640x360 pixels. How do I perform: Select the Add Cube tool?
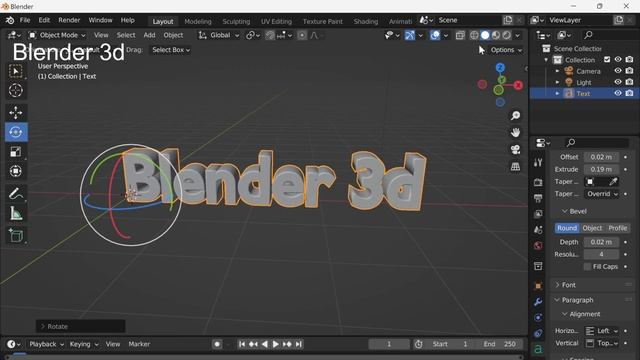pos(16,235)
